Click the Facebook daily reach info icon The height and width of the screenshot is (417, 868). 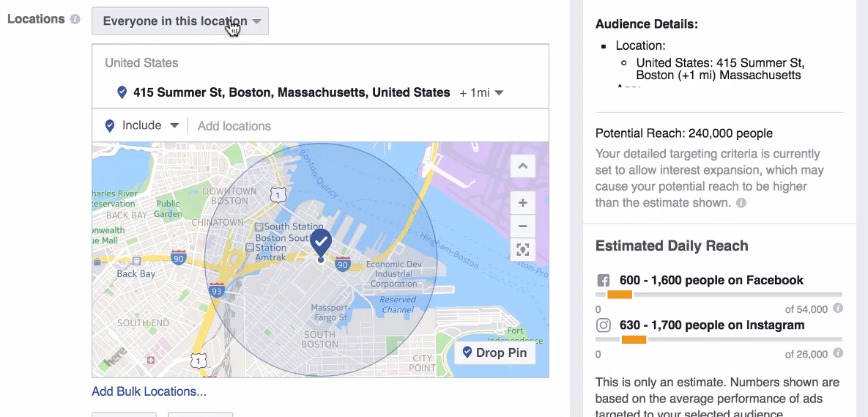point(838,308)
